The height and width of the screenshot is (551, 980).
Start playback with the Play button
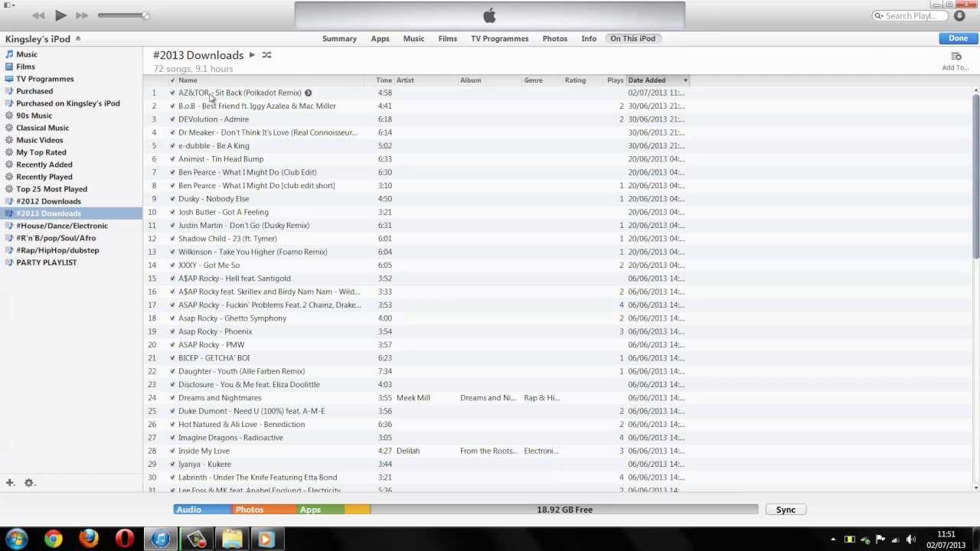60,15
